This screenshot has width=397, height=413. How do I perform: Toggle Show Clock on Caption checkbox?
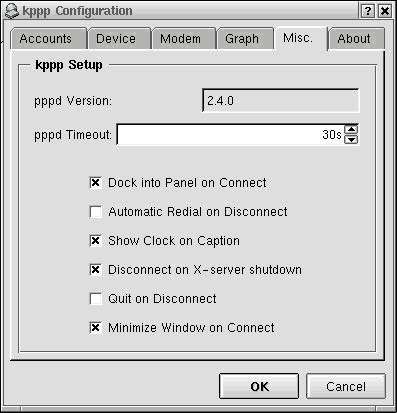click(x=96, y=241)
